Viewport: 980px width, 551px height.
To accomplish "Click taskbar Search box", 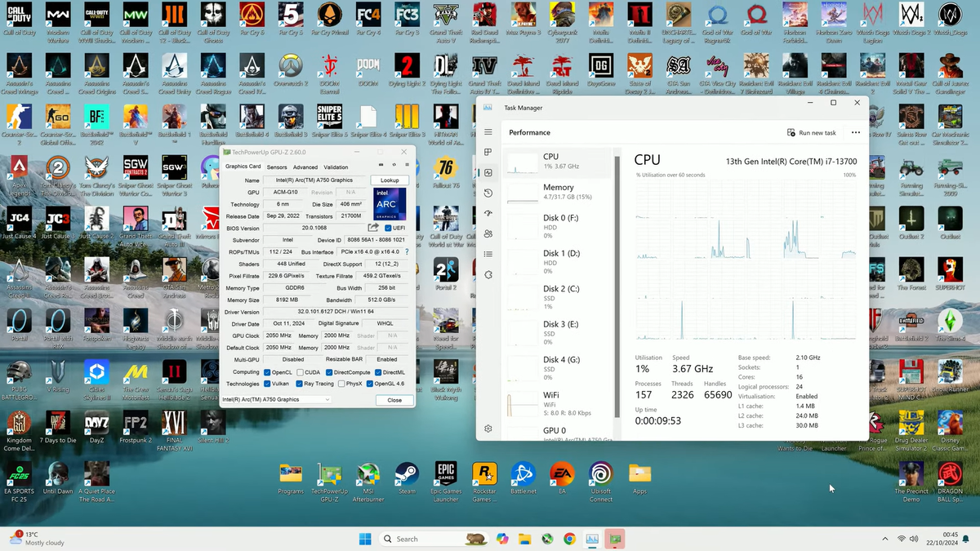I will click(434, 539).
